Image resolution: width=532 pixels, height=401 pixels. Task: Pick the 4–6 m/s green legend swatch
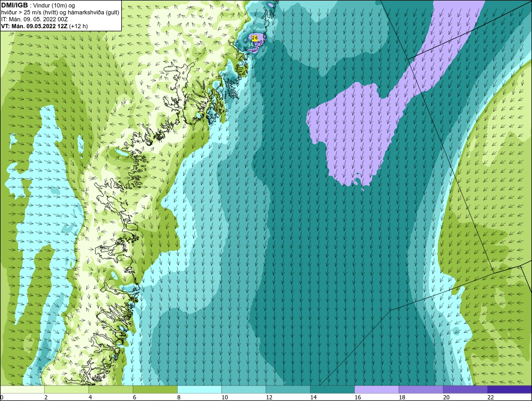point(111,389)
